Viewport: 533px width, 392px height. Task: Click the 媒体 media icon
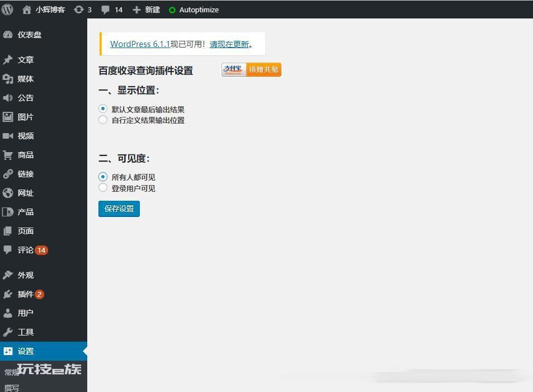pos(7,79)
